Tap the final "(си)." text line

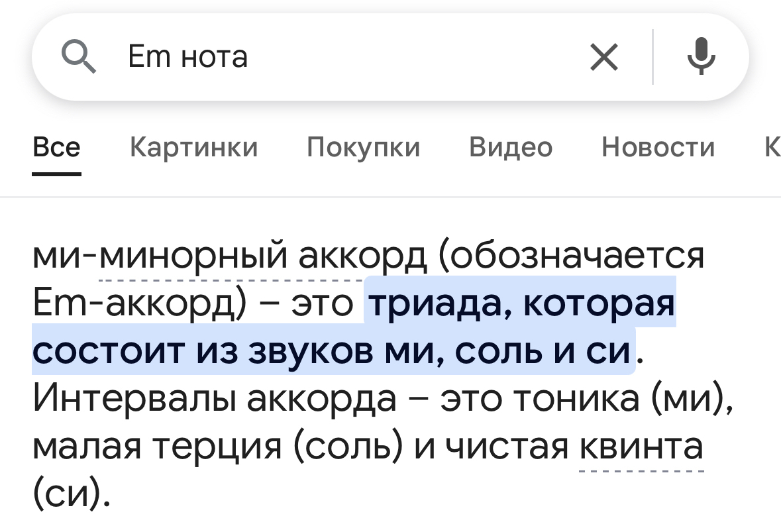68,493
